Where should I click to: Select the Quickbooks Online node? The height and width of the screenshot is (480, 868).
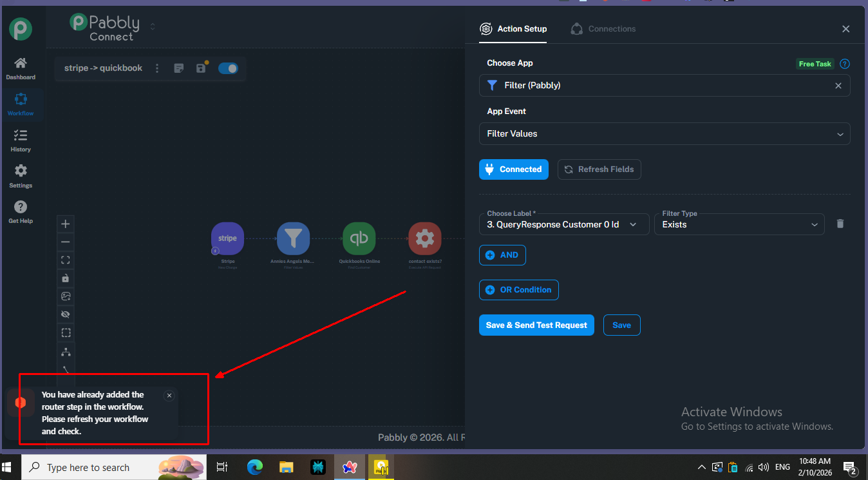pos(359,238)
